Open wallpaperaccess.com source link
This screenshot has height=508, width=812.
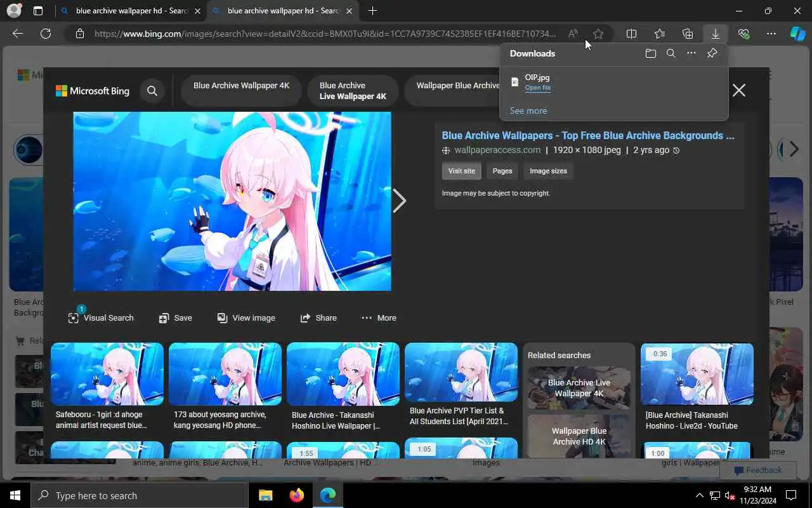497,150
